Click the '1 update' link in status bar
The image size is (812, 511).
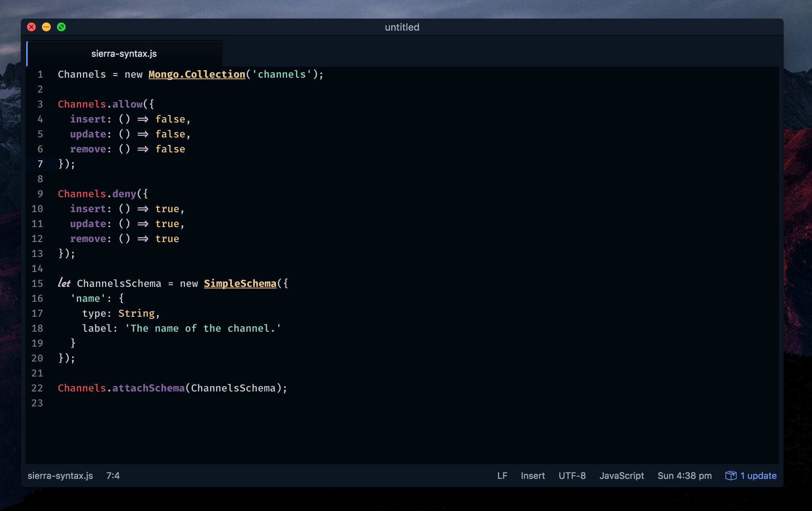[758, 476]
